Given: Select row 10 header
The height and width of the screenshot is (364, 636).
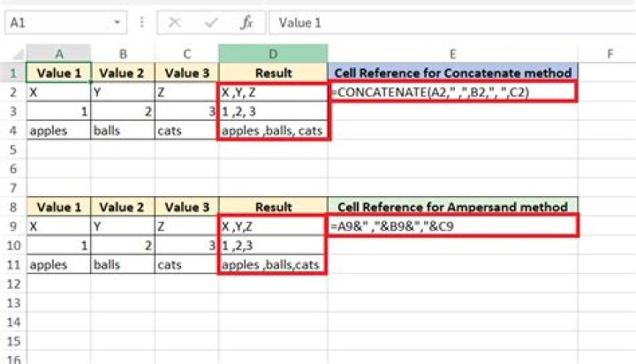Looking at the screenshot, I should coord(13,245).
